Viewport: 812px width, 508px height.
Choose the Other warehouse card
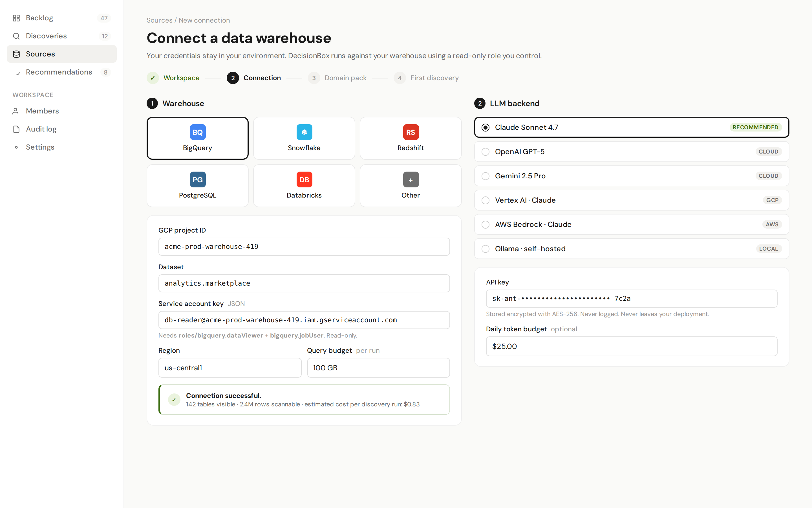(x=411, y=186)
